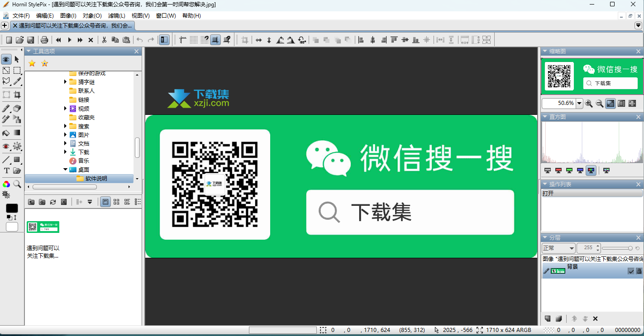The width and height of the screenshot is (644, 336).
Task: Toggle the Background layer lock icon
Action: (x=639, y=271)
